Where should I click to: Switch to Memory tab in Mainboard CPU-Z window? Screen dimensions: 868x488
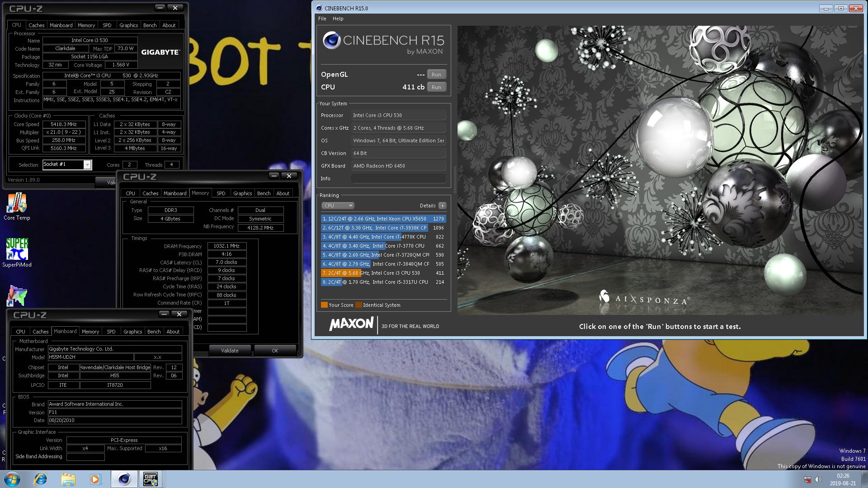(90, 332)
